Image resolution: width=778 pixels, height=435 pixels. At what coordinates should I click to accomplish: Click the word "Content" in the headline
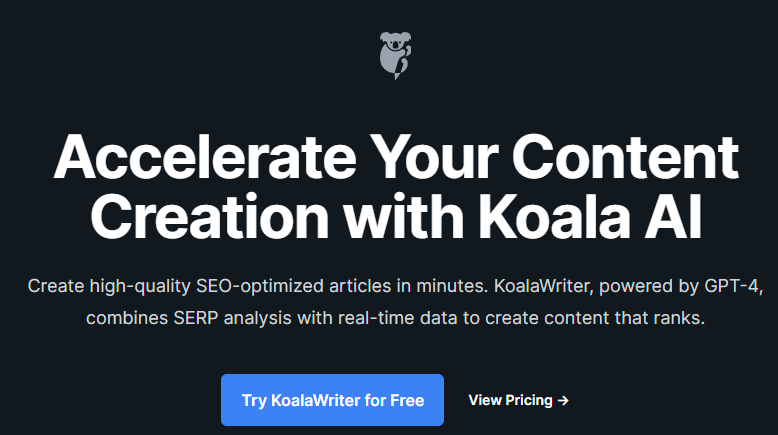click(x=625, y=158)
